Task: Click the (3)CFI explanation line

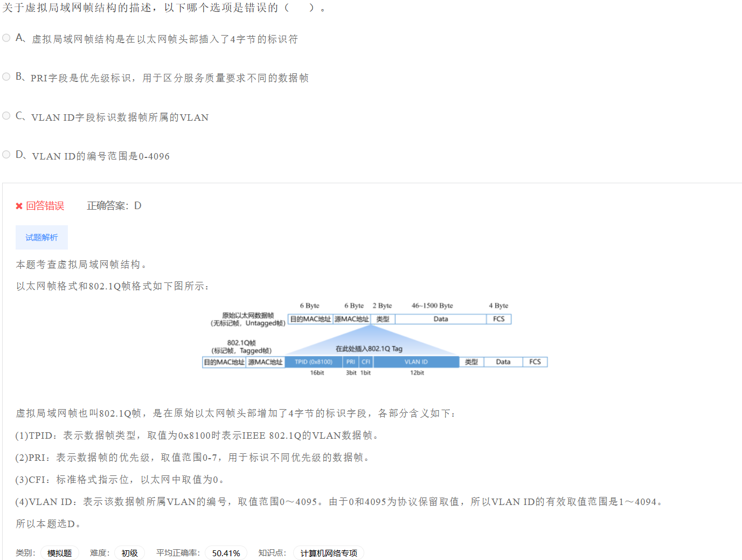Action: [x=120, y=480]
